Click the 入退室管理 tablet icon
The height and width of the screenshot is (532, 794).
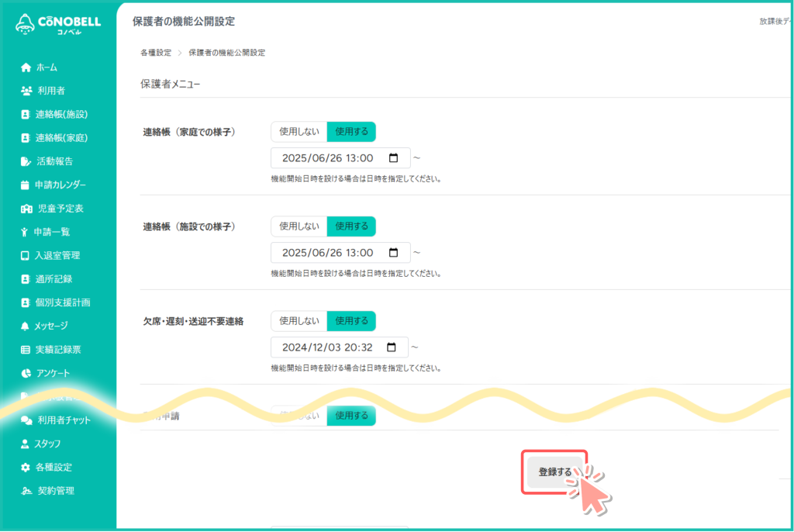click(x=26, y=255)
